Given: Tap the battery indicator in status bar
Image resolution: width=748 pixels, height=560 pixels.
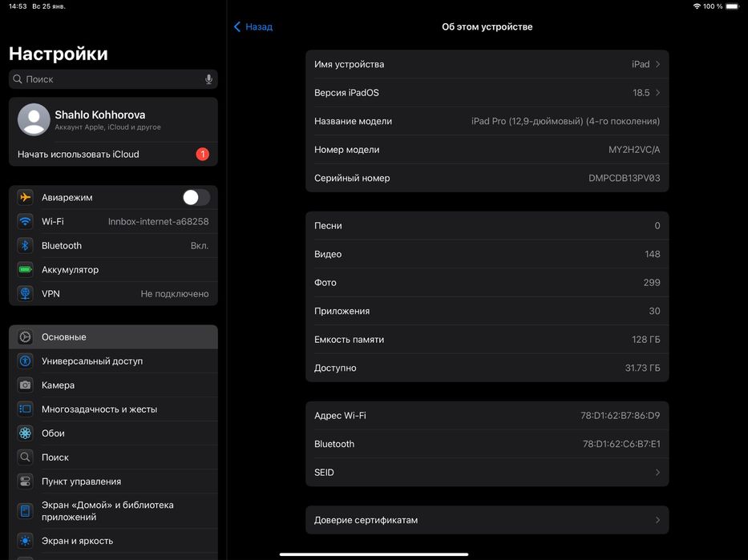Looking at the screenshot, I should click(x=733, y=6).
